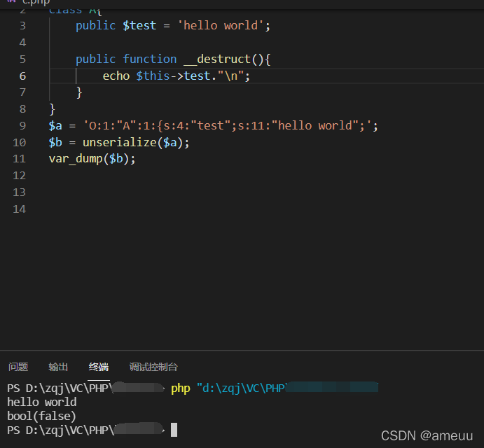Click line number 9 in the gutter
This screenshot has height=448, width=484.
tap(22, 125)
